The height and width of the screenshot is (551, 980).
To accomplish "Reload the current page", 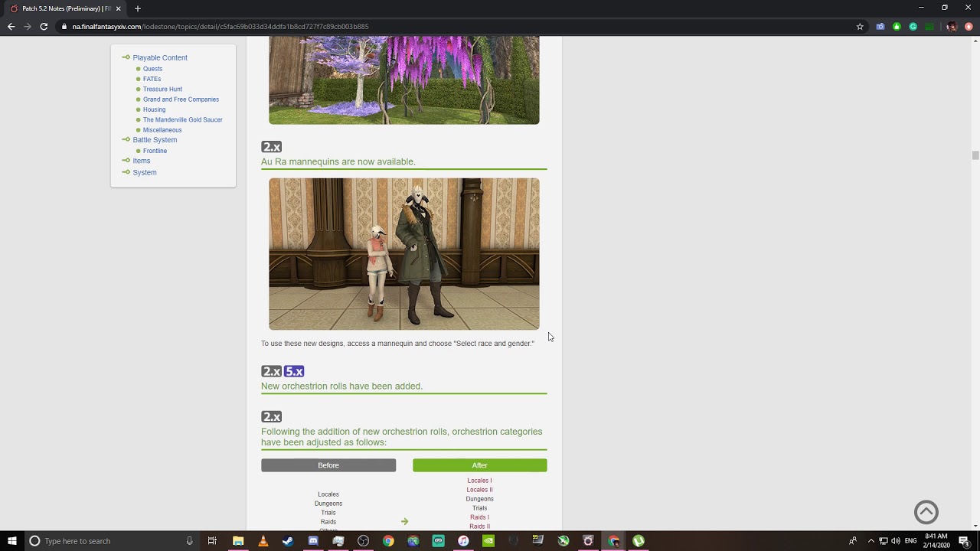I will point(44,27).
